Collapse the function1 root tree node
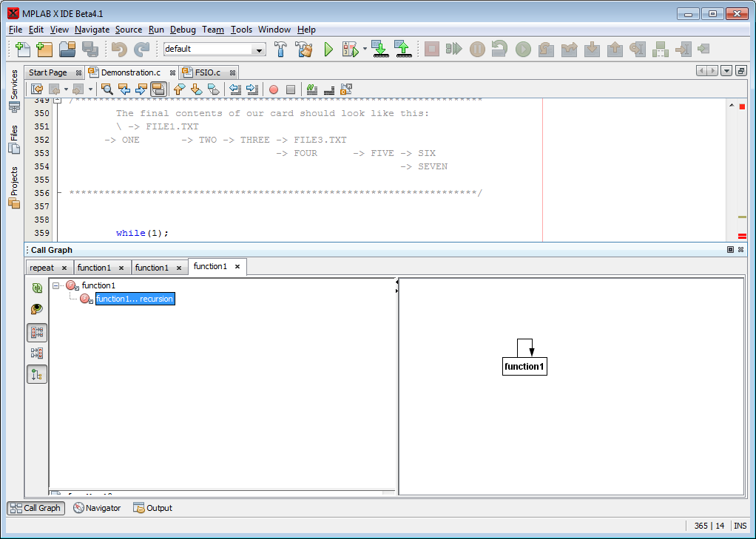The image size is (756, 539). pyautogui.click(x=56, y=285)
